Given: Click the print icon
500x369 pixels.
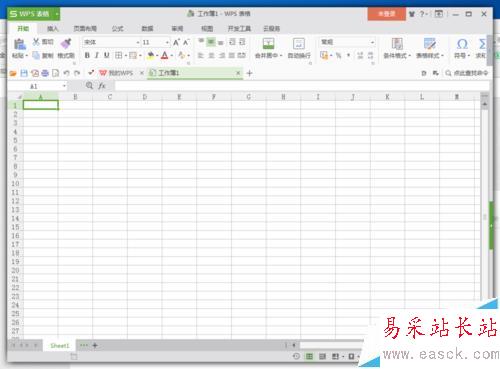Looking at the screenshot, I should (x=45, y=73).
